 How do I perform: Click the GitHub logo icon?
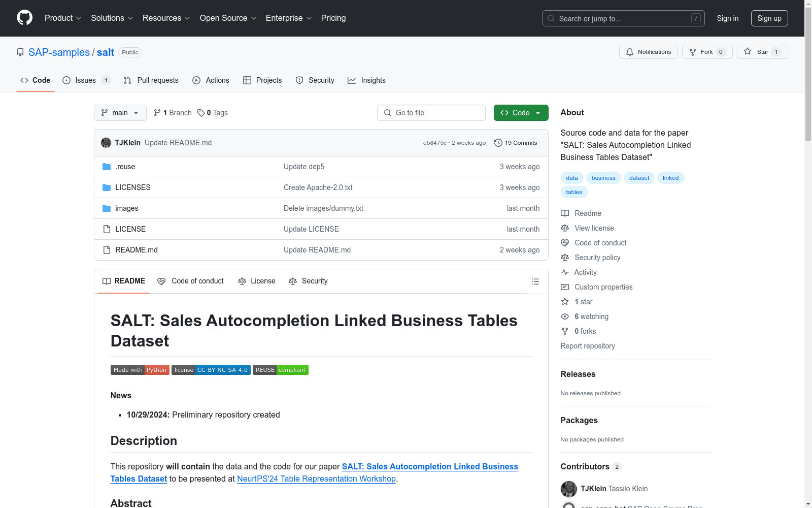tap(24, 18)
